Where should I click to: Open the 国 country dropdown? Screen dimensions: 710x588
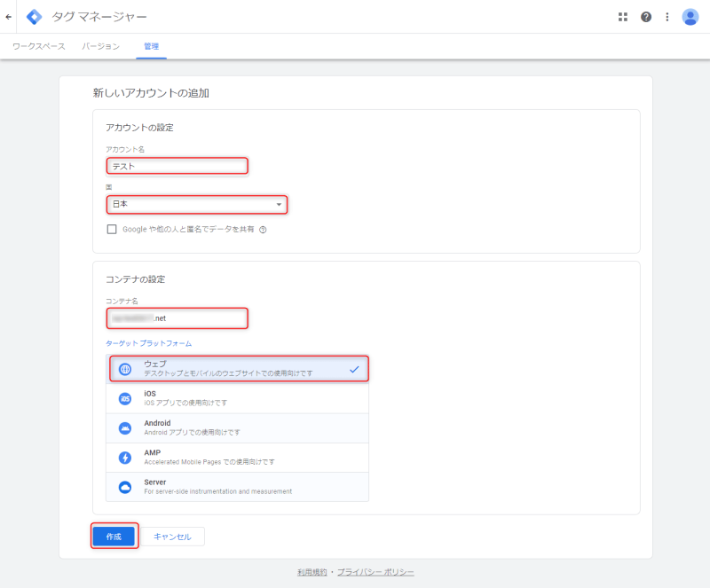278,204
